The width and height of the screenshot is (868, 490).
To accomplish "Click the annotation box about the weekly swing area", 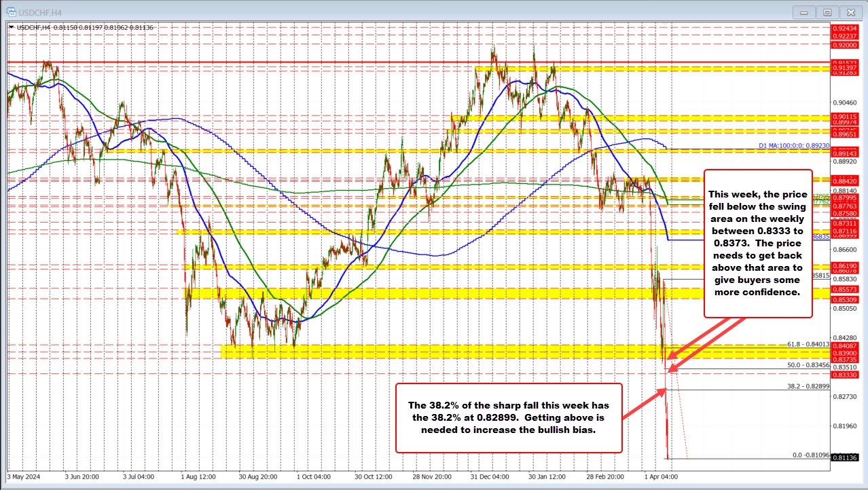I will 758,243.
